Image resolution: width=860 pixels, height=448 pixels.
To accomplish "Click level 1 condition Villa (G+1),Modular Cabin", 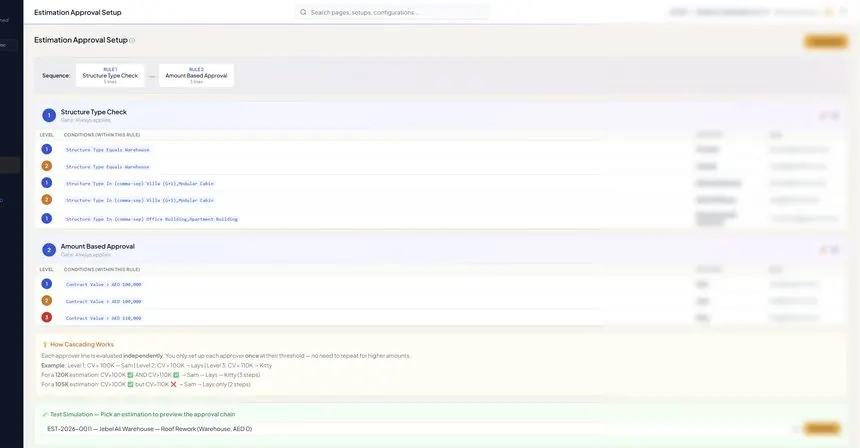I will pyautogui.click(x=140, y=184).
